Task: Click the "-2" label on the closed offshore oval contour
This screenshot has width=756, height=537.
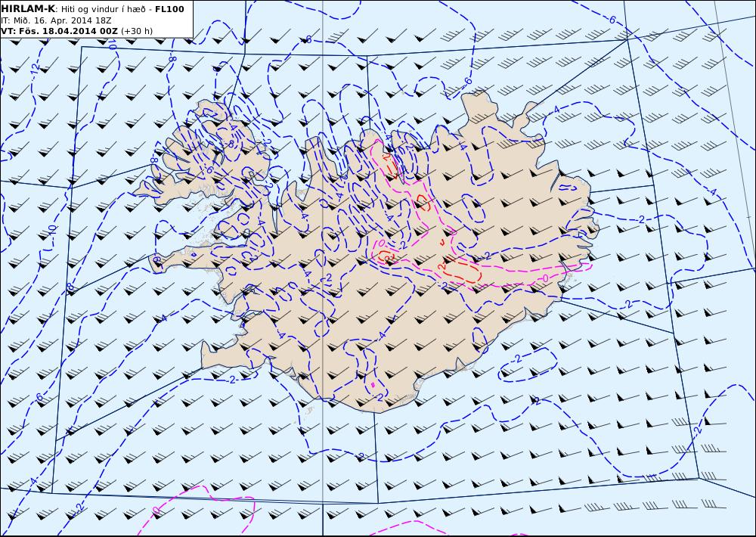Action: [516, 359]
